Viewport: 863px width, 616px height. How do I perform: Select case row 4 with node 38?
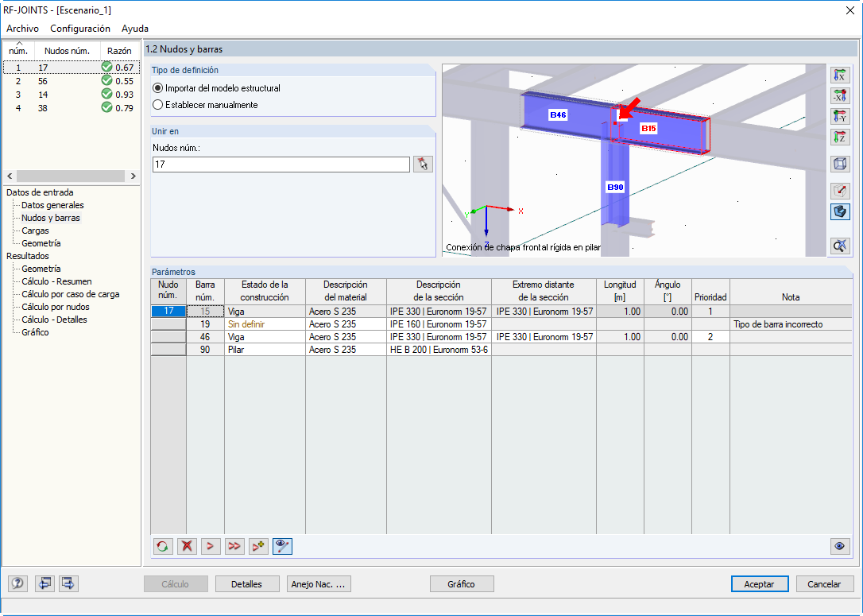click(72, 108)
